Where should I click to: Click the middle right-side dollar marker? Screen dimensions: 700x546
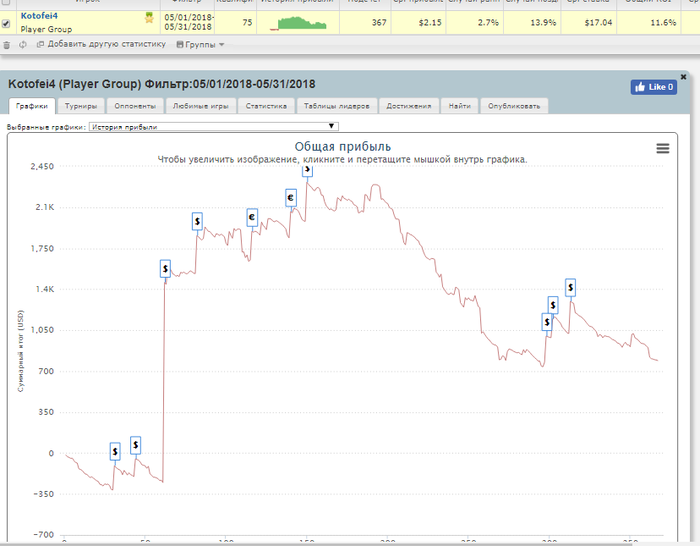click(553, 305)
